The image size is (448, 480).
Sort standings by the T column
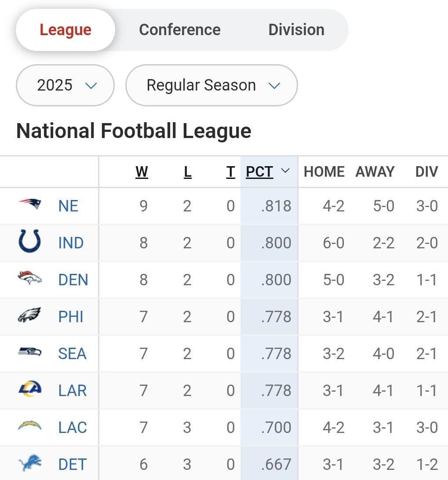[230, 172]
